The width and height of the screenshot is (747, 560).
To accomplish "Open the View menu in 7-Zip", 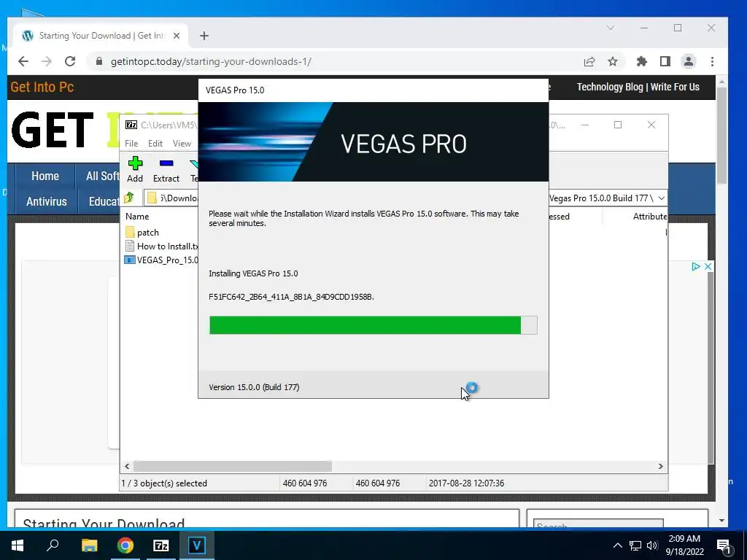I will pyautogui.click(x=182, y=144).
